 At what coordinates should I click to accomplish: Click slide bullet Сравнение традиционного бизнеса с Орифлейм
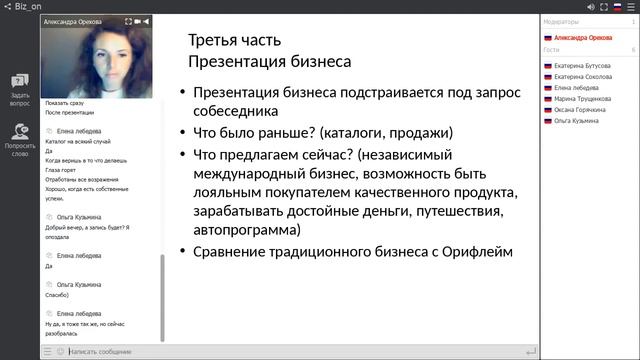tap(353, 252)
